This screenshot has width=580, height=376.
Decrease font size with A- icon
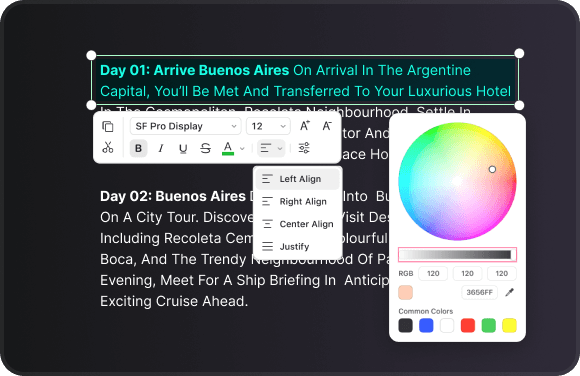tap(327, 126)
